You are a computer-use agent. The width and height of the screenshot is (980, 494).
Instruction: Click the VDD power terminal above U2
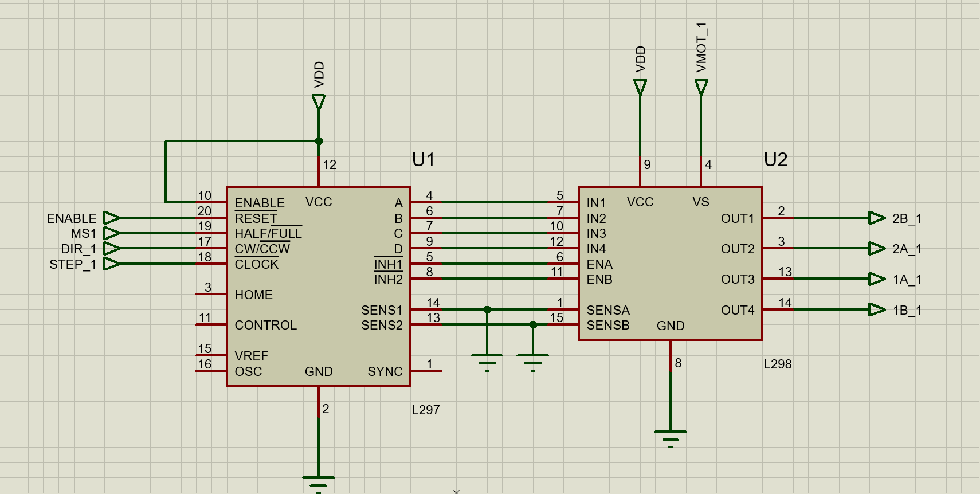(x=640, y=87)
